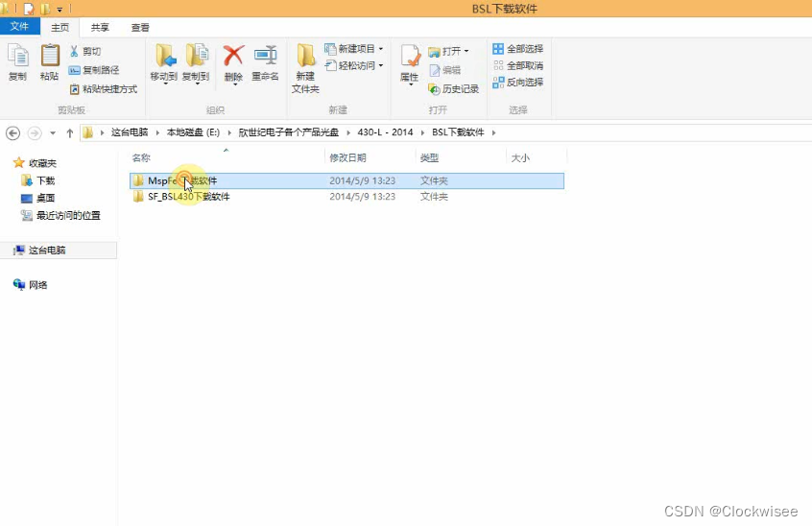Open the dropdown arrow beside 打开

466,51
